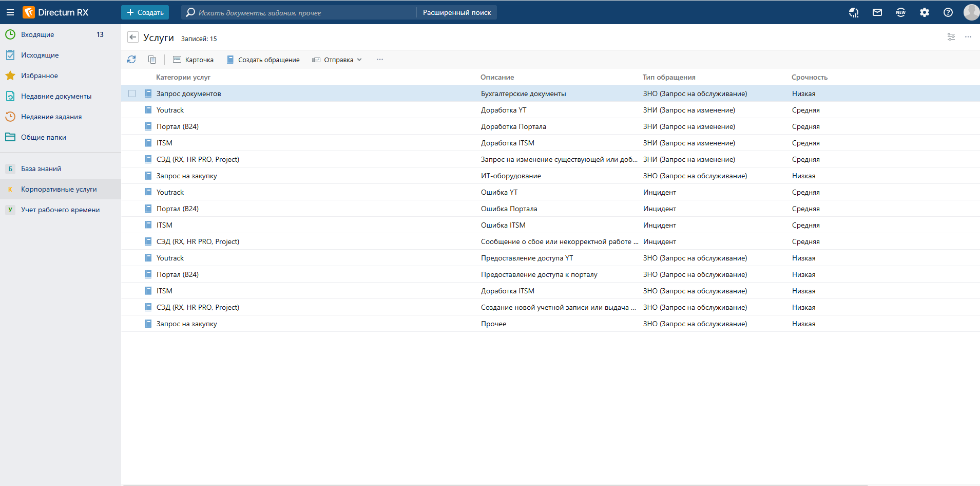Viewport: 980px width, 486px height.
Task: Click the Создать button
Action: [x=145, y=12]
